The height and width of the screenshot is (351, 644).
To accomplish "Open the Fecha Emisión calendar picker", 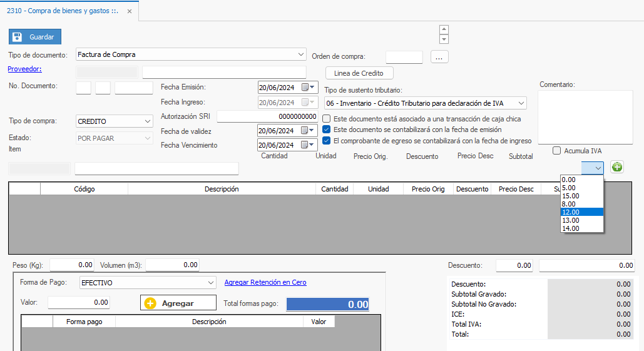I will tap(308, 87).
